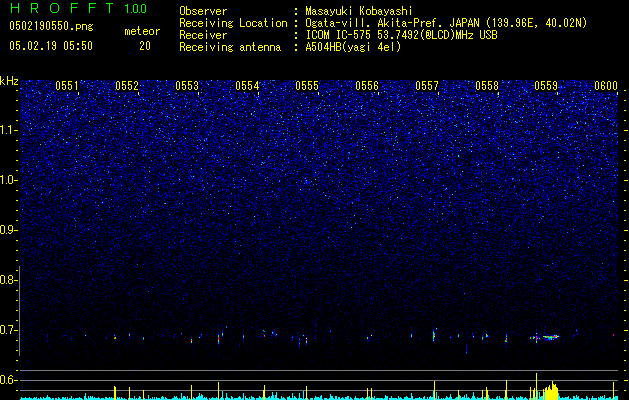Screen dimensions: 629x400
Task: Click the Receiving Location label
Action: click(x=233, y=23)
